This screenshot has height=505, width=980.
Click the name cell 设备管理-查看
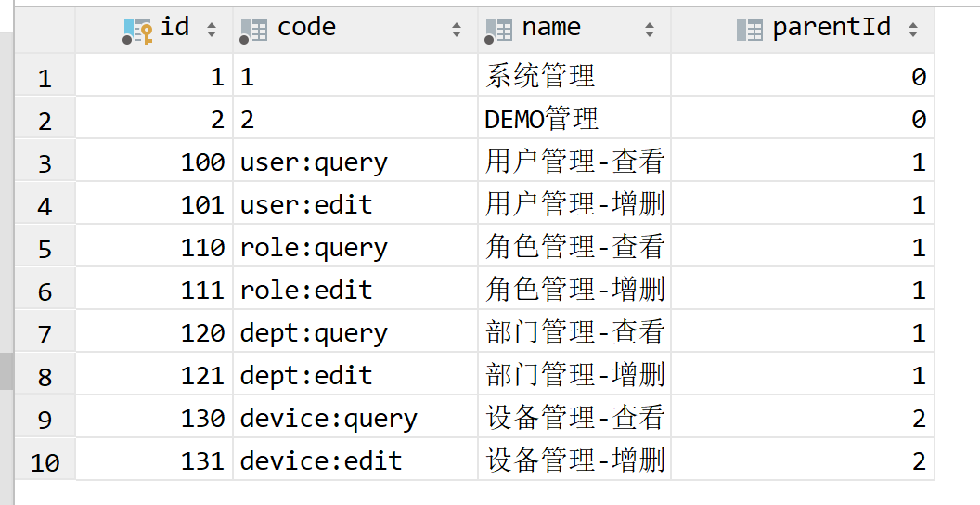tap(574, 418)
